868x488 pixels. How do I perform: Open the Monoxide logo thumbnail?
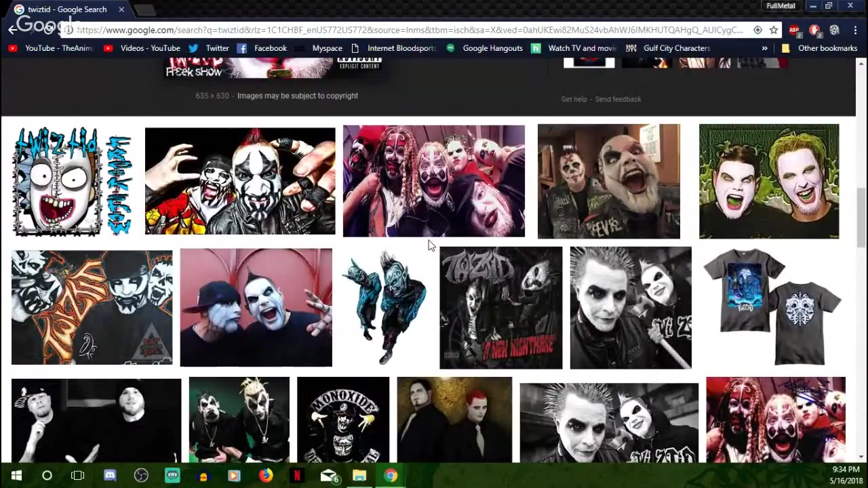coord(343,420)
